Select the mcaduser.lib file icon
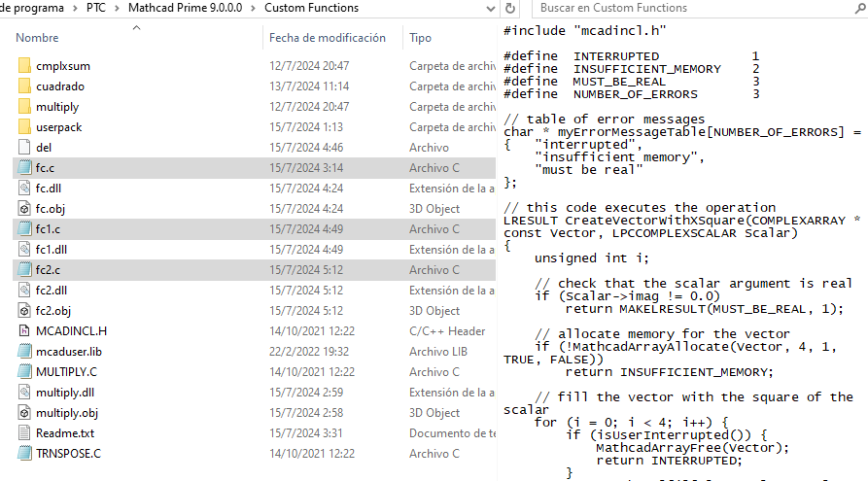868x481 pixels. [25, 352]
